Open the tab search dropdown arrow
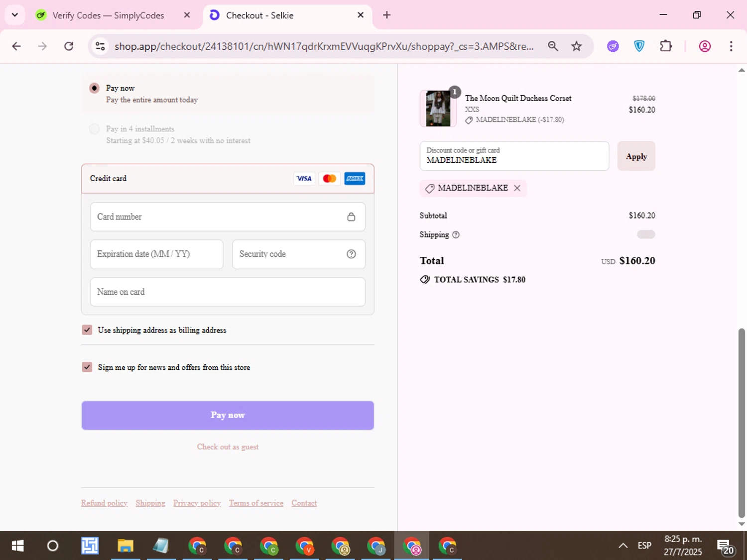Image resolution: width=747 pixels, height=560 pixels. (15, 15)
